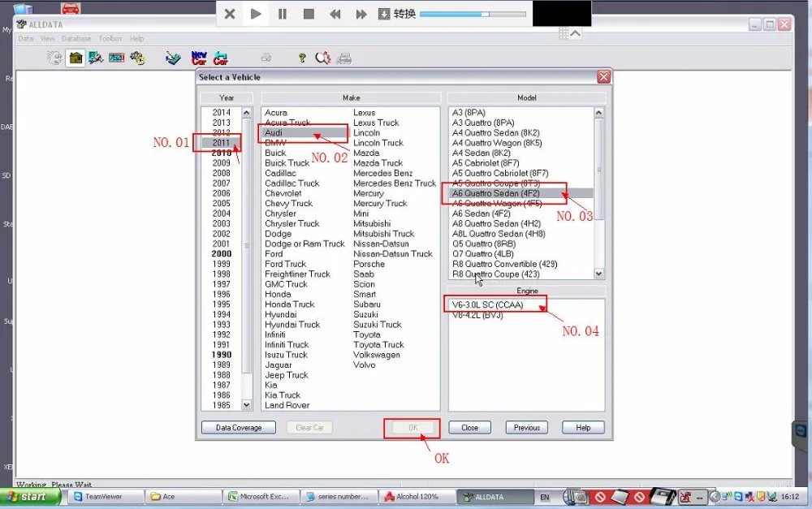Image resolution: width=812 pixels, height=509 pixels.
Task: Stop the recording playback
Action: pyautogui.click(x=309, y=14)
